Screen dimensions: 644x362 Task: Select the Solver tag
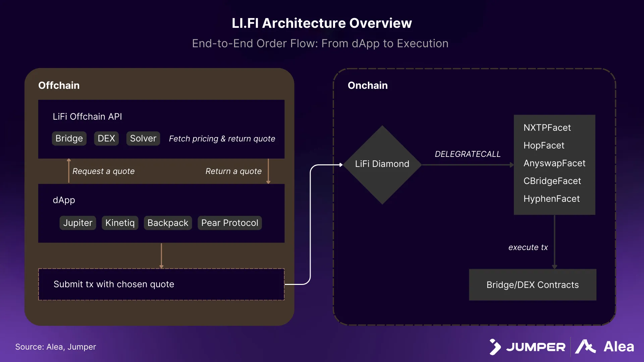click(143, 138)
